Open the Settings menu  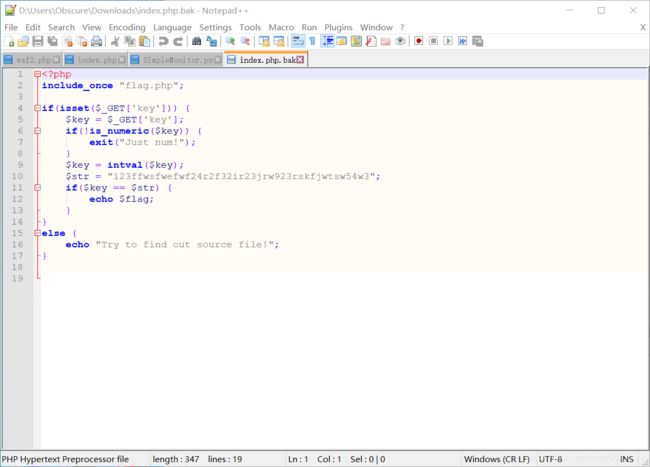click(x=216, y=27)
